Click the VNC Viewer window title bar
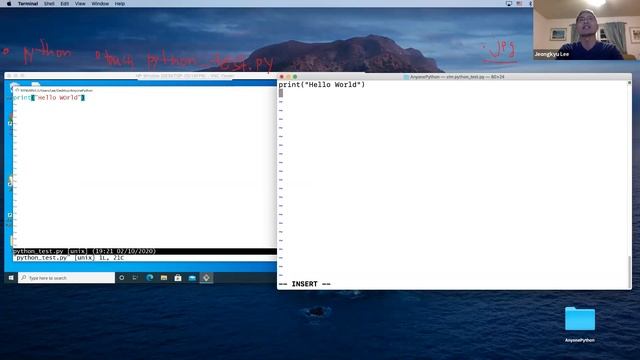The height and width of the screenshot is (360, 640). pos(141,76)
